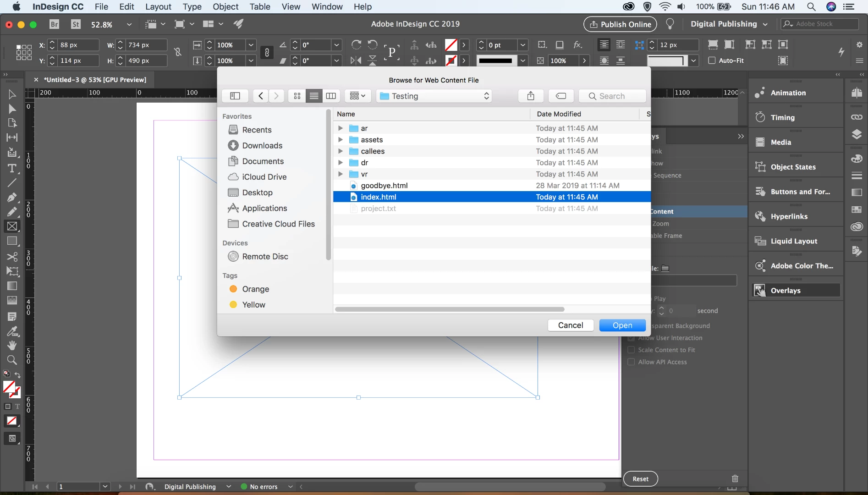Click the Reset button in Overlays
Viewport: 868px width, 495px height.
click(640, 479)
